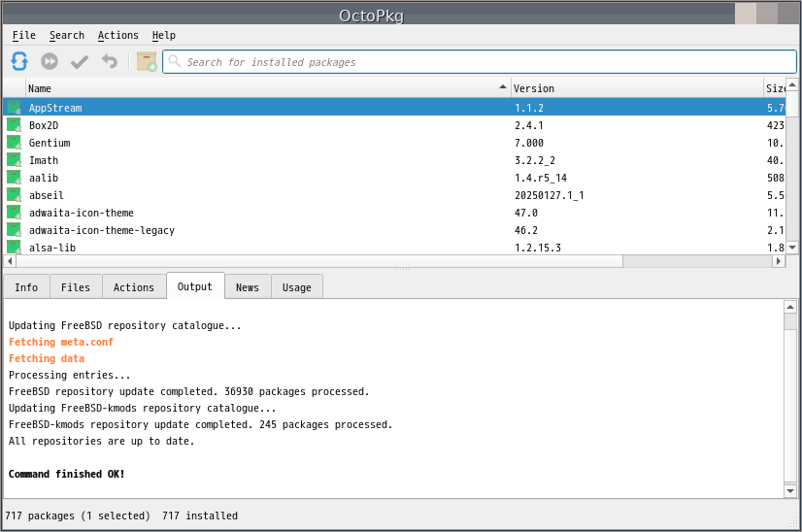Click the Search for installed packages field
This screenshot has height=532, width=802.
pyautogui.click(x=480, y=62)
